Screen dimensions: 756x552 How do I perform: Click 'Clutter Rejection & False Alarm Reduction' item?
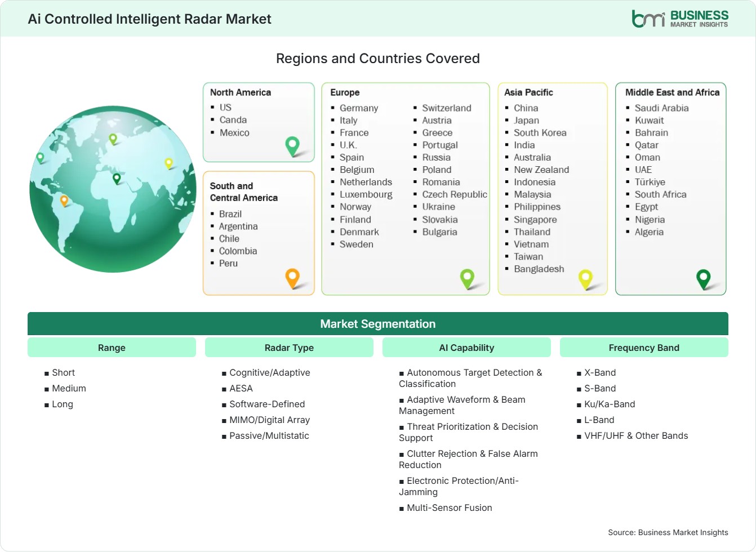coord(468,460)
